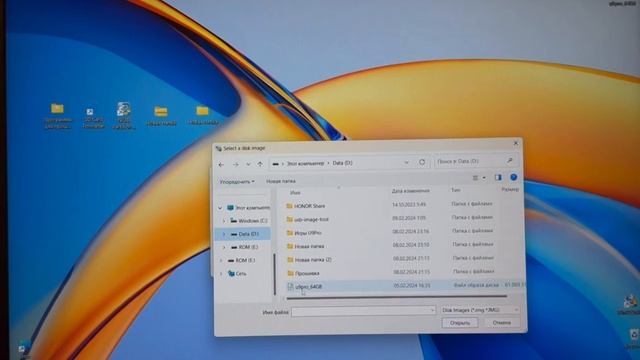The width and height of the screenshot is (640, 360).
Task: Click the change view mode icon
Action: pyautogui.click(x=475, y=178)
